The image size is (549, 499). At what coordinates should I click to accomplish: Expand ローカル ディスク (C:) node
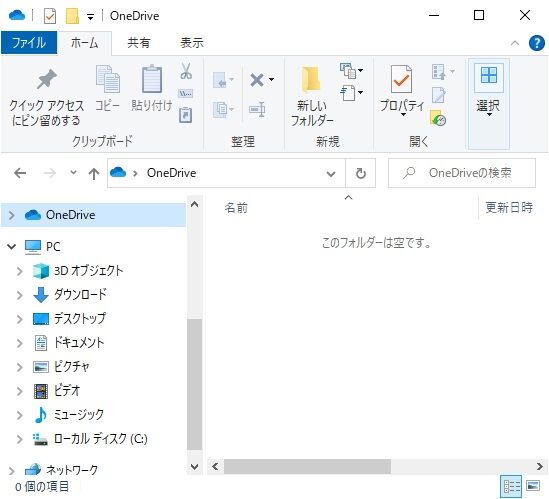(19, 439)
